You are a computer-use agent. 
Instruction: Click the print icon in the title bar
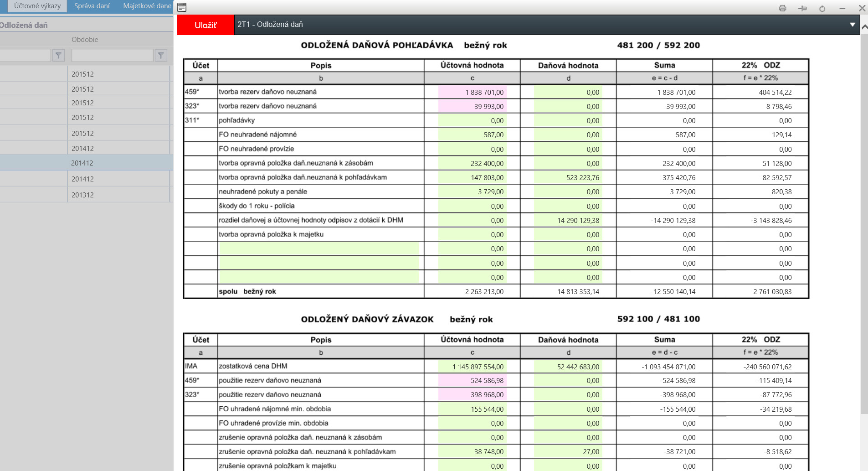click(x=783, y=8)
